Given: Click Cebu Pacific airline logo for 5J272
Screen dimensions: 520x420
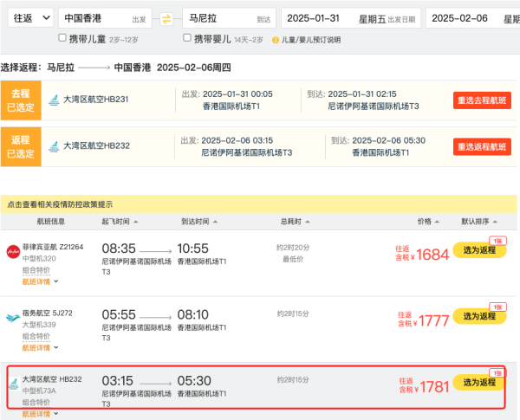Looking at the screenshot, I should click(x=13, y=318).
